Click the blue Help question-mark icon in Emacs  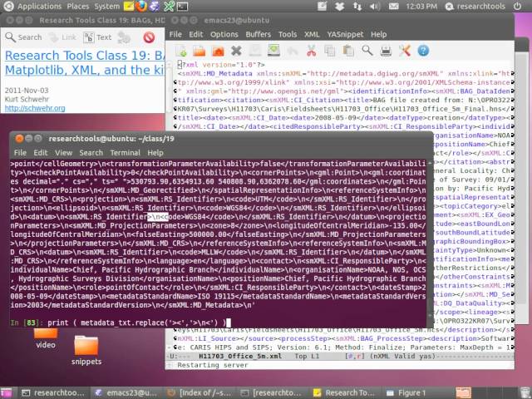coord(423,51)
